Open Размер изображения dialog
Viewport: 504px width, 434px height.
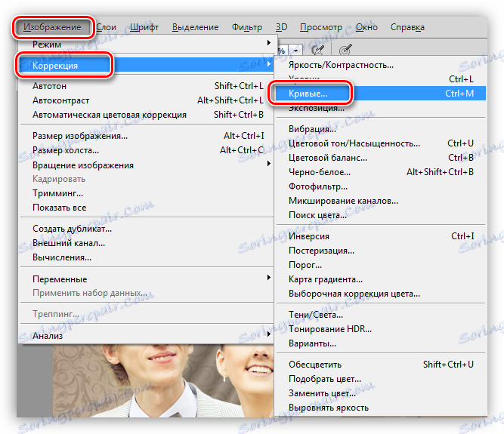click(x=146, y=136)
